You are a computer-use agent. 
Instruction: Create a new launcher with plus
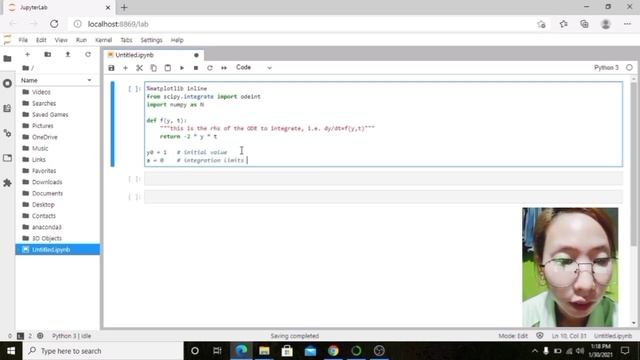(x=27, y=54)
